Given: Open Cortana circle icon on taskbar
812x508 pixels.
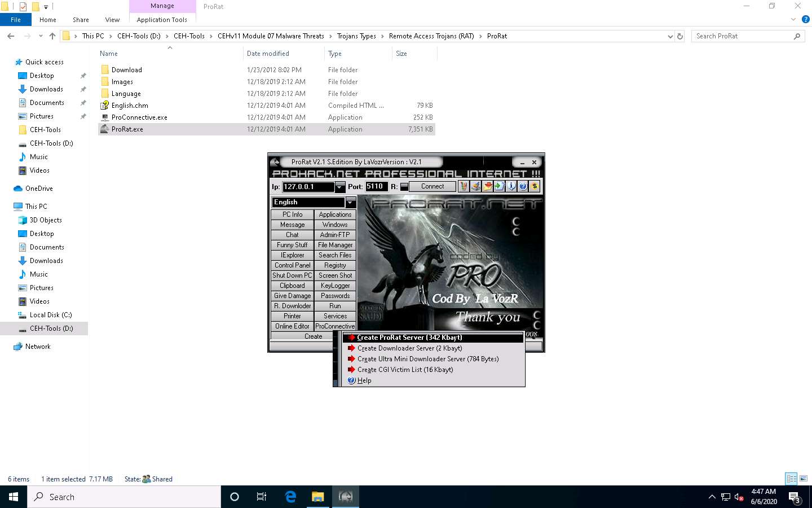Looking at the screenshot, I should (x=235, y=497).
